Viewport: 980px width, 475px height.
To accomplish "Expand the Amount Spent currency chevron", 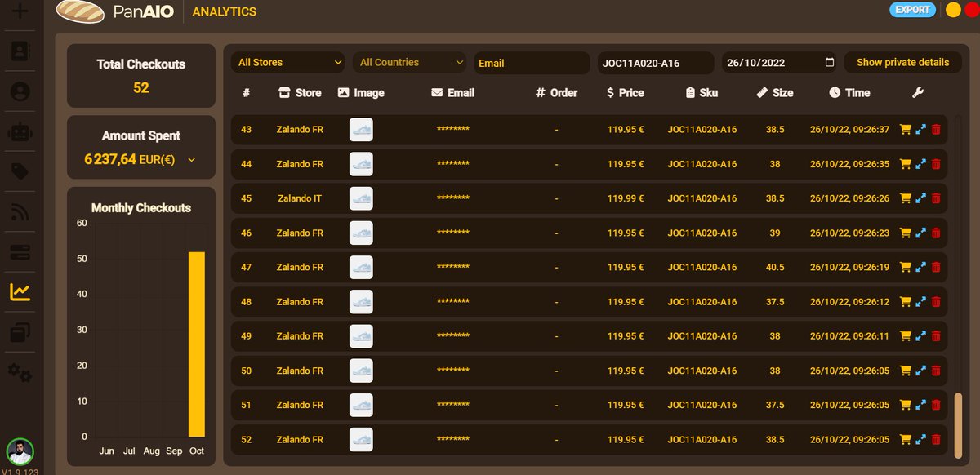I will [x=192, y=160].
